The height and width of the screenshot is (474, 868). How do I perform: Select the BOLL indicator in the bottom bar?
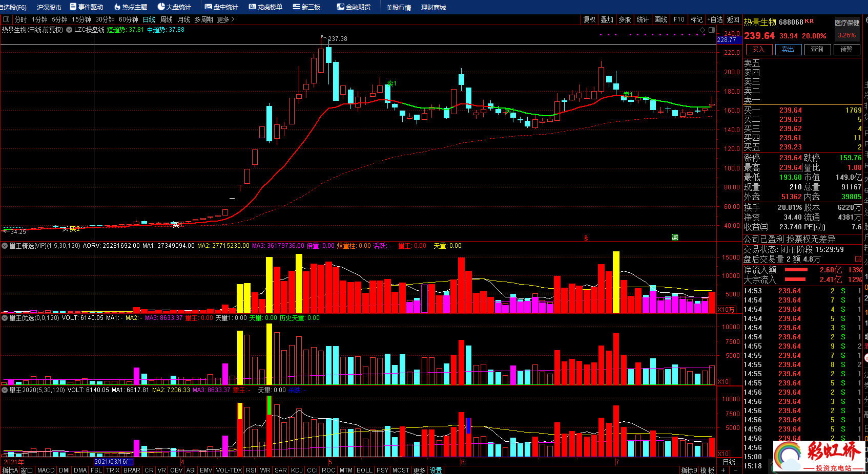point(364,470)
